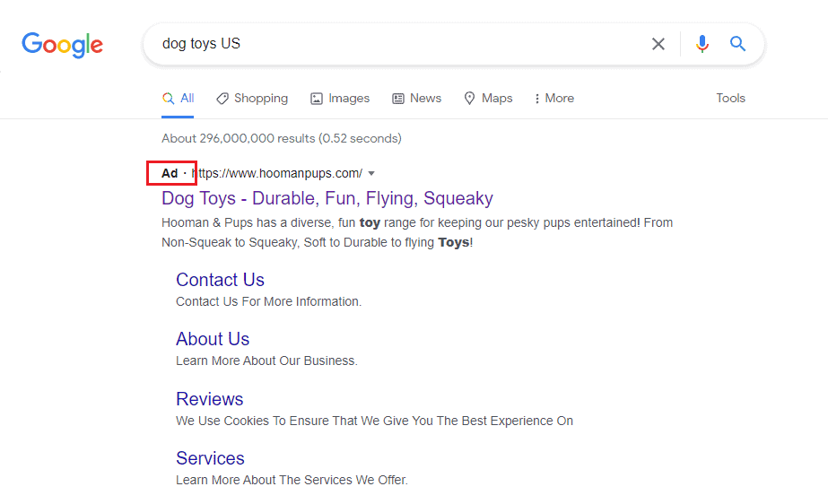Open the Contact Us sitelink
The height and width of the screenshot is (504, 828).
click(x=220, y=280)
